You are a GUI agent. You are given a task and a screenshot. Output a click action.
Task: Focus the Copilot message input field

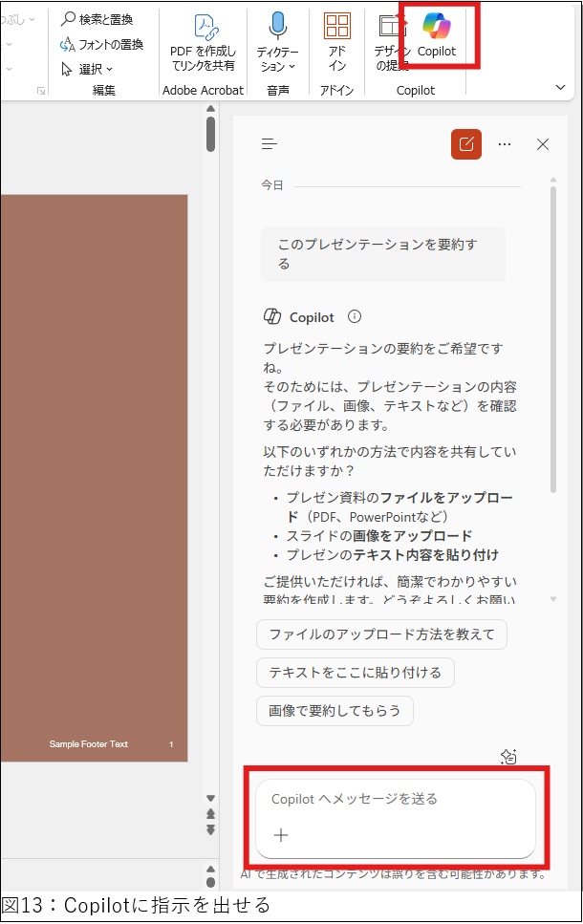click(394, 799)
